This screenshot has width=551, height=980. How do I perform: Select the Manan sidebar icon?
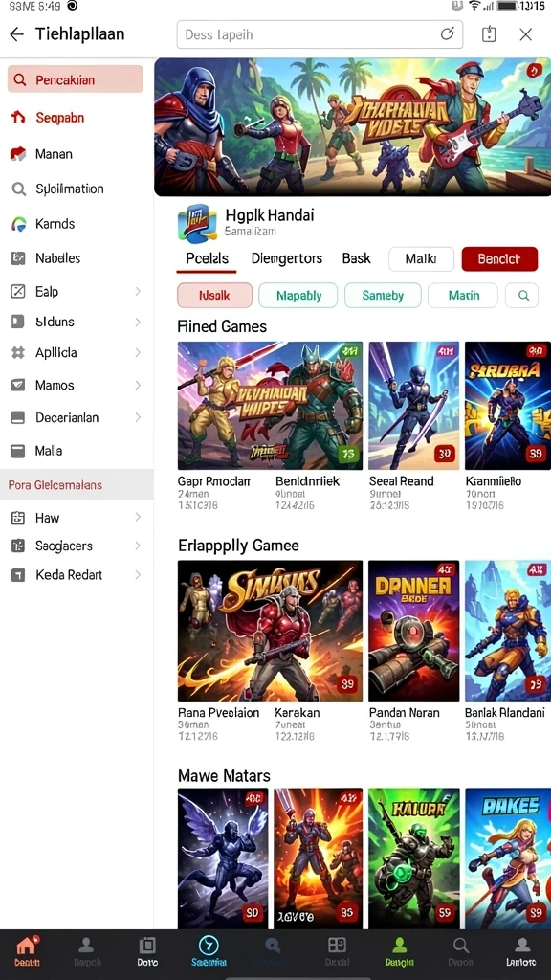coord(19,154)
